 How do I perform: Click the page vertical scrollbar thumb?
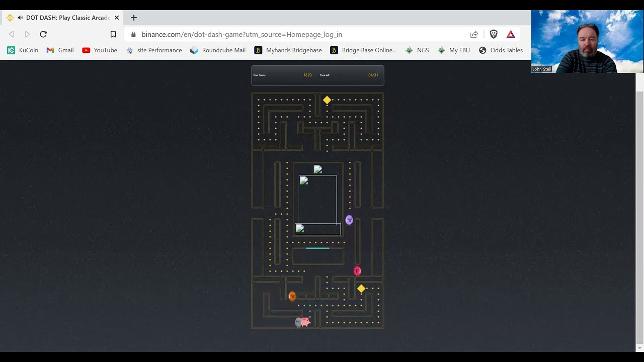(x=639, y=218)
